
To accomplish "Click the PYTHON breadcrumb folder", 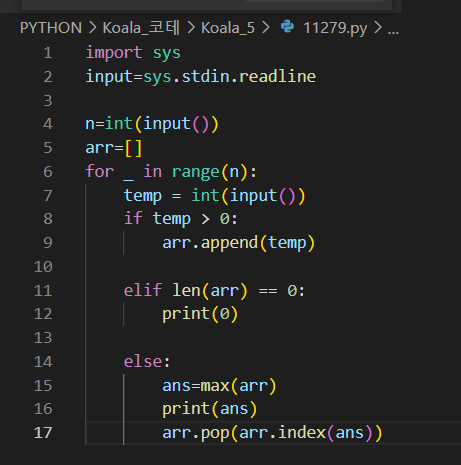I will coord(51,28).
